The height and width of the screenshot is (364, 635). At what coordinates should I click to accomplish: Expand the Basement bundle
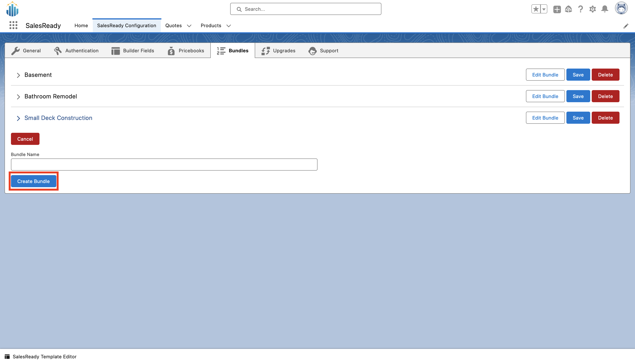pyautogui.click(x=18, y=75)
